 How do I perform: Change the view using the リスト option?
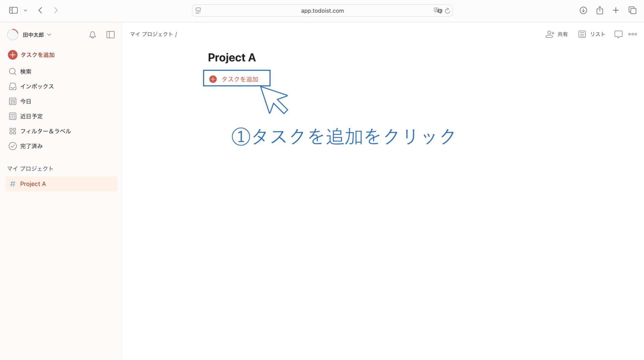(592, 34)
